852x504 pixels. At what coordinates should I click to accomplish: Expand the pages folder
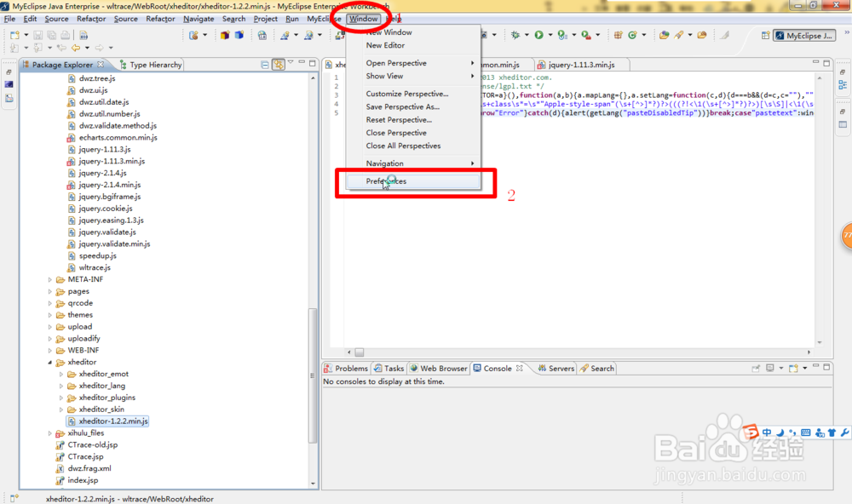point(50,292)
